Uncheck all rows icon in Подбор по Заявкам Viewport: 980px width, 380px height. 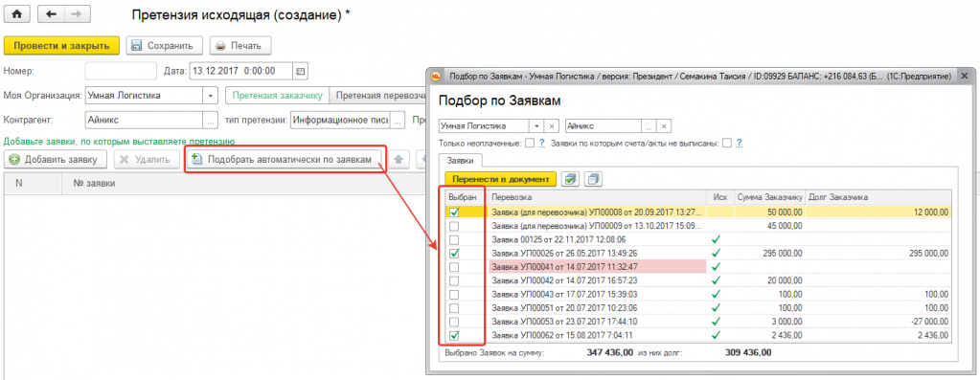pos(593,179)
